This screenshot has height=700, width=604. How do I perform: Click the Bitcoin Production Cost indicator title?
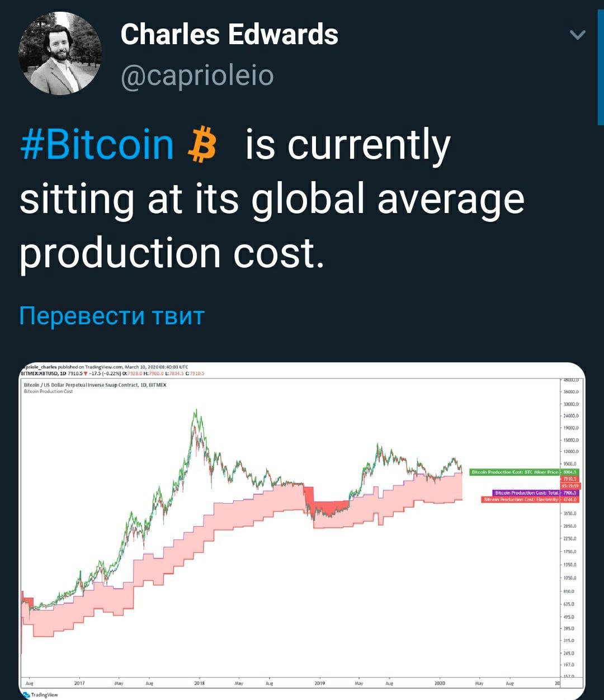pyautogui.click(x=49, y=391)
